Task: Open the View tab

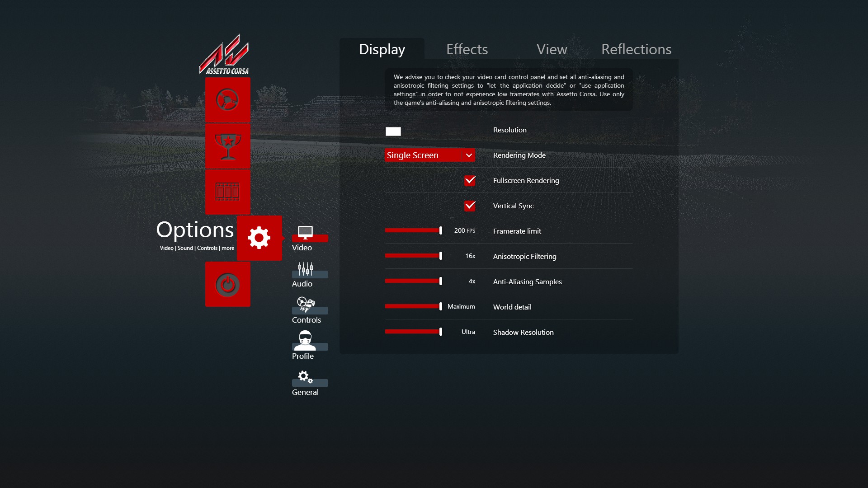Action: (552, 49)
